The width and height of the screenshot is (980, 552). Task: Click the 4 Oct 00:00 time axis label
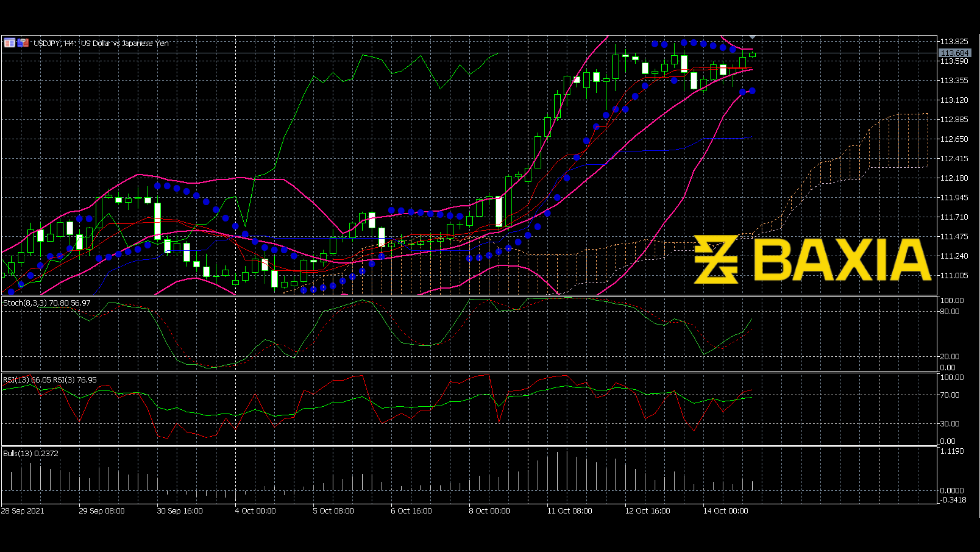255,511
